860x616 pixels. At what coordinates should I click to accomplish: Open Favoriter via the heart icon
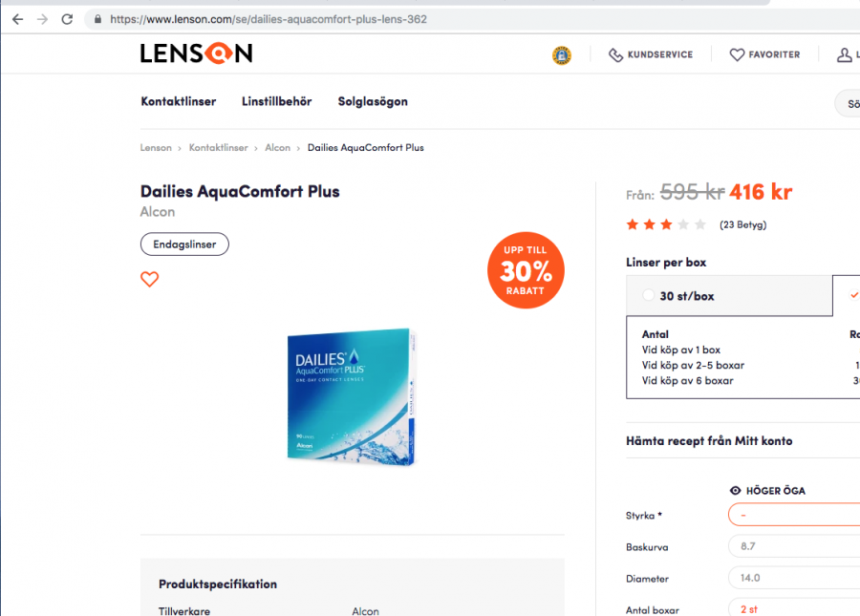pyautogui.click(x=737, y=55)
